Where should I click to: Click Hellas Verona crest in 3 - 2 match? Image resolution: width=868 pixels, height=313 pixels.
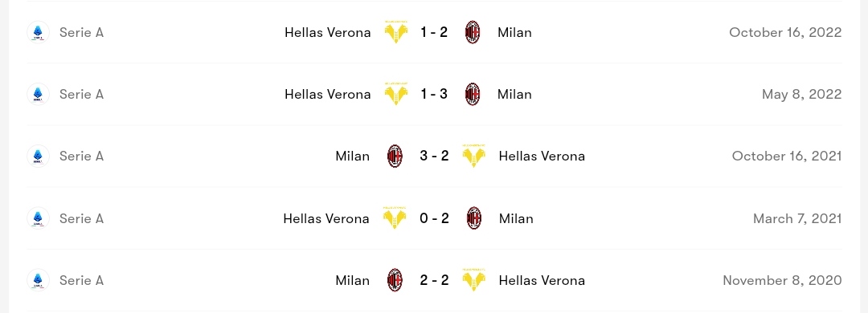[474, 156]
